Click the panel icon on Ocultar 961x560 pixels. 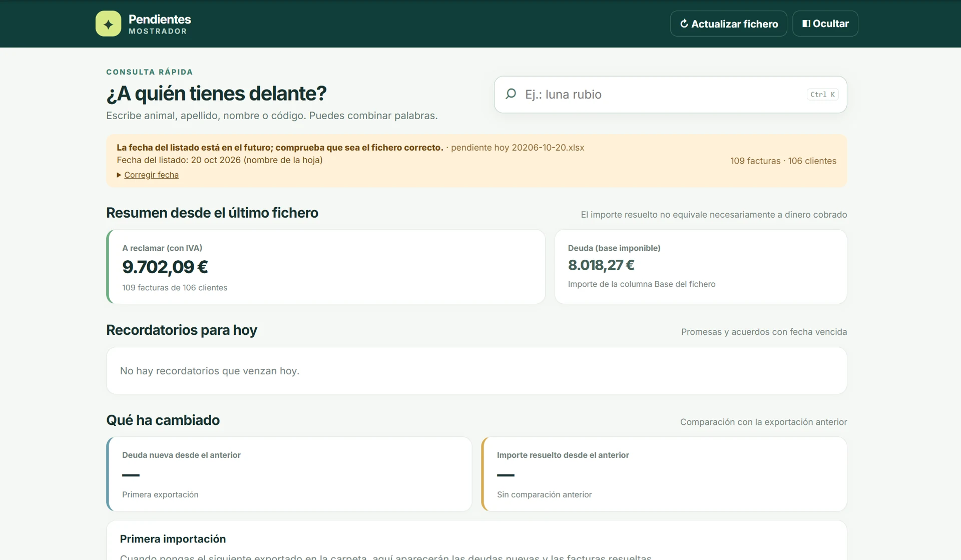tap(806, 24)
